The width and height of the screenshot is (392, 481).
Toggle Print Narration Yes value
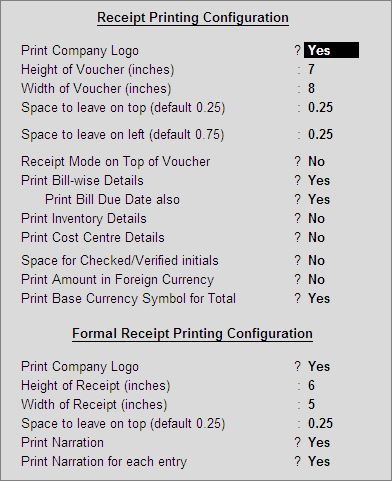(x=319, y=443)
